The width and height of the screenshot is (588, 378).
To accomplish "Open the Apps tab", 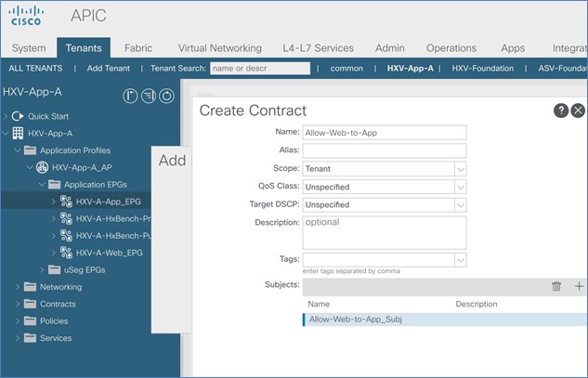I will [513, 48].
